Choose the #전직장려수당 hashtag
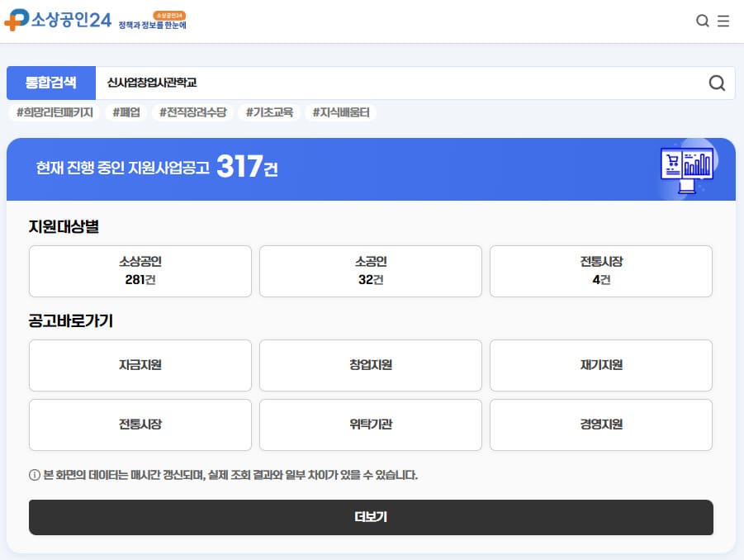Image resolution: width=744 pixels, height=560 pixels. click(192, 112)
